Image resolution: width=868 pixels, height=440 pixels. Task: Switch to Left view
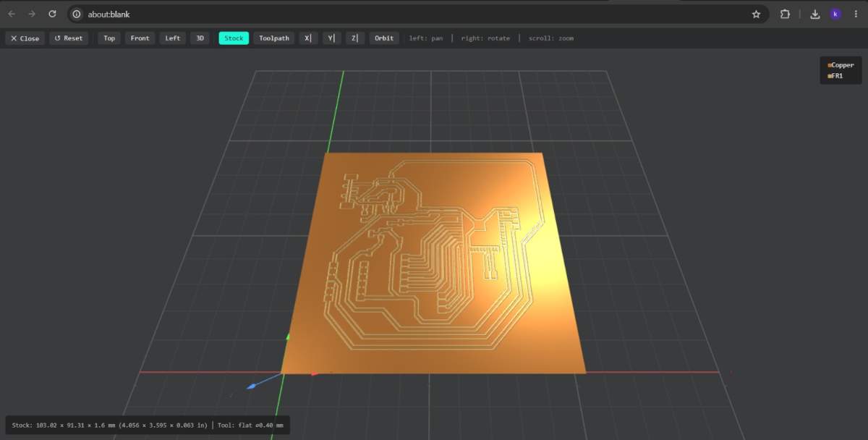173,38
